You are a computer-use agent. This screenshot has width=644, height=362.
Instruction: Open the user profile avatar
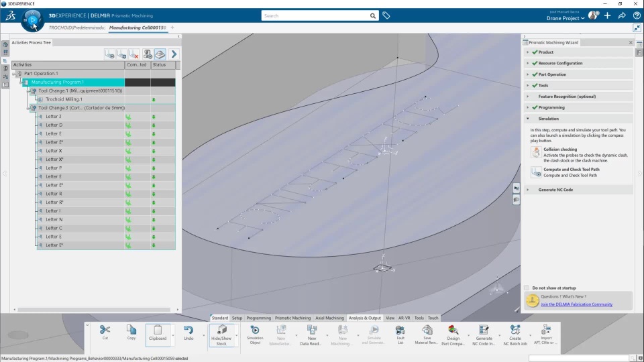[x=593, y=15]
